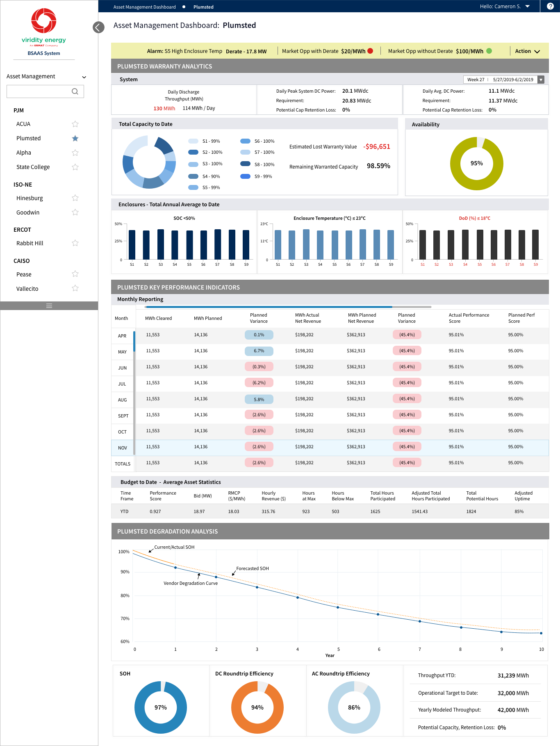Click the 94% DC Roundtrip Efficiency donut

(257, 707)
